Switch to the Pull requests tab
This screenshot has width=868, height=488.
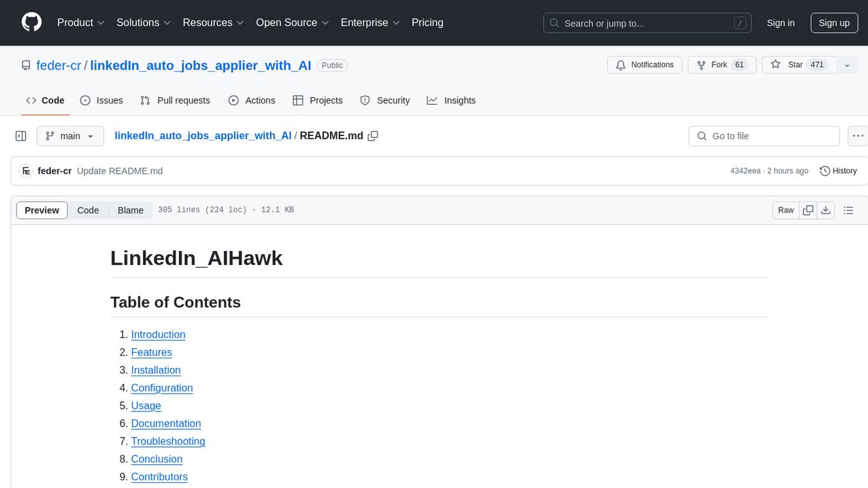[175, 100]
